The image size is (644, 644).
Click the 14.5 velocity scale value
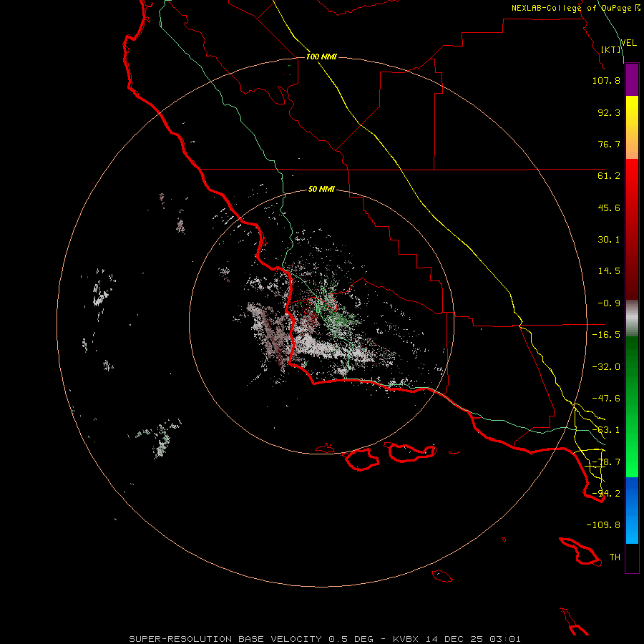(609, 271)
